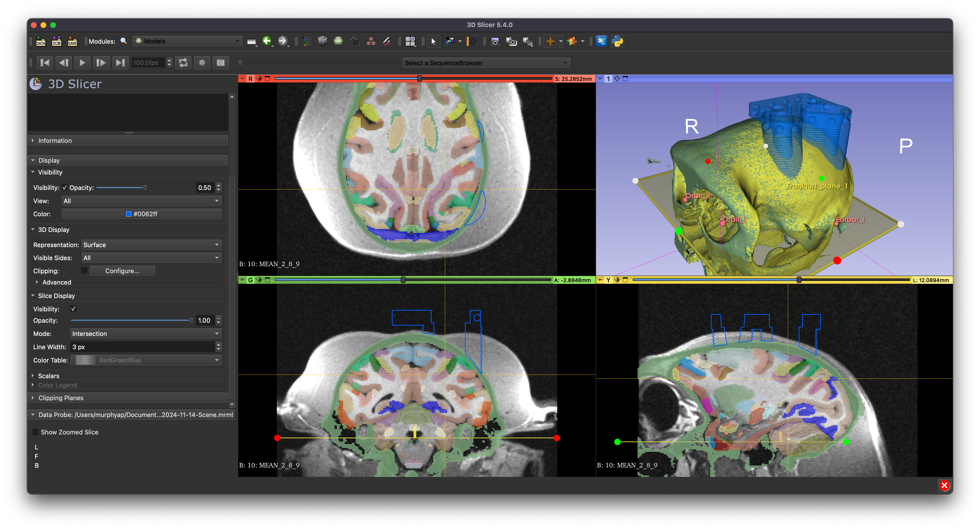Image resolution: width=980 pixels, height=530 pixels.
Task: Click the slice intersections visibility icon
Action: (x=572, y=41)
